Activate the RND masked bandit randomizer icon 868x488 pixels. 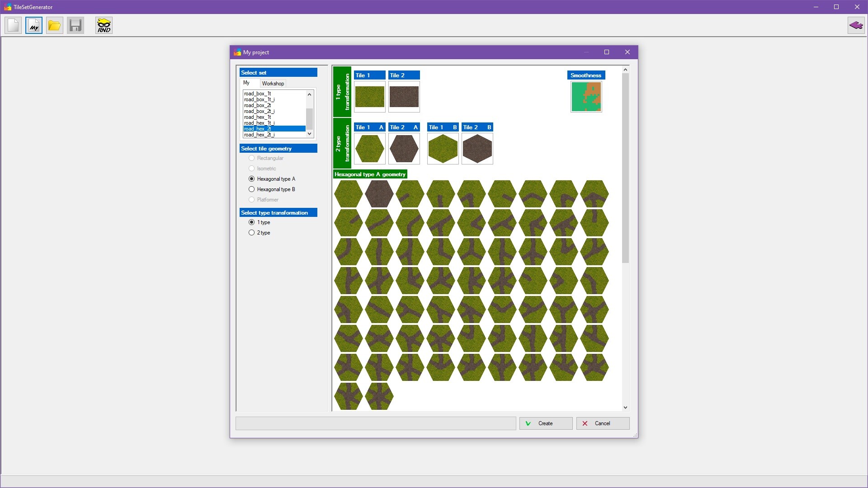pos(104,25)
